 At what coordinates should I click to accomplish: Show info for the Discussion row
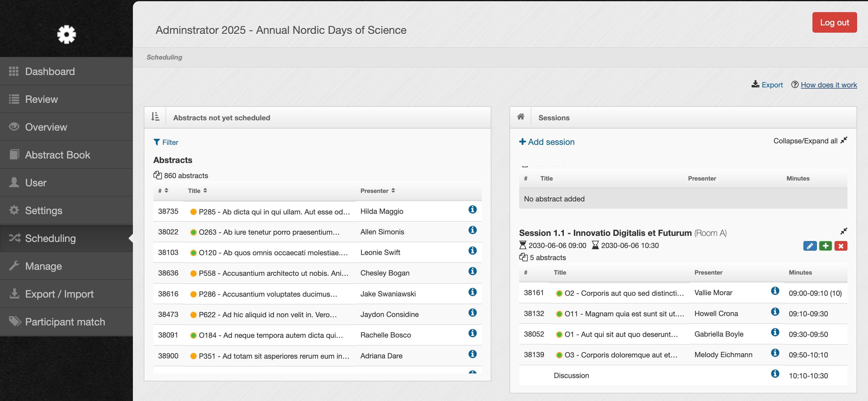(775, 374)
